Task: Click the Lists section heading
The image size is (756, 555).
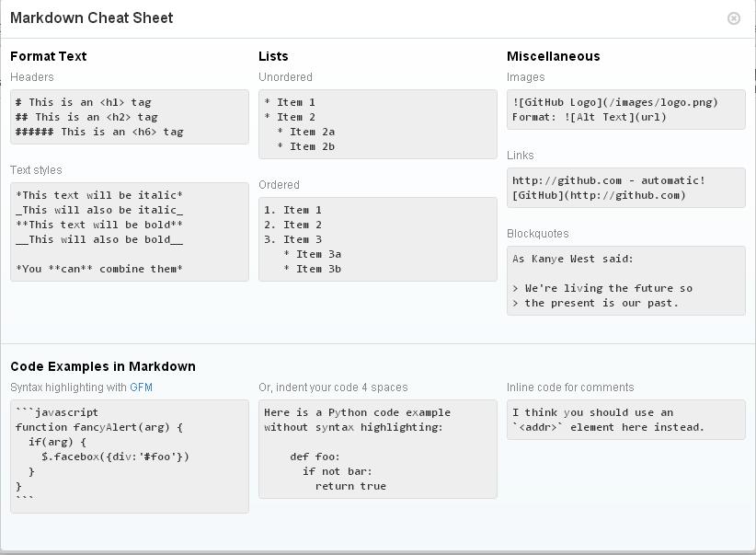Action: 273,56
